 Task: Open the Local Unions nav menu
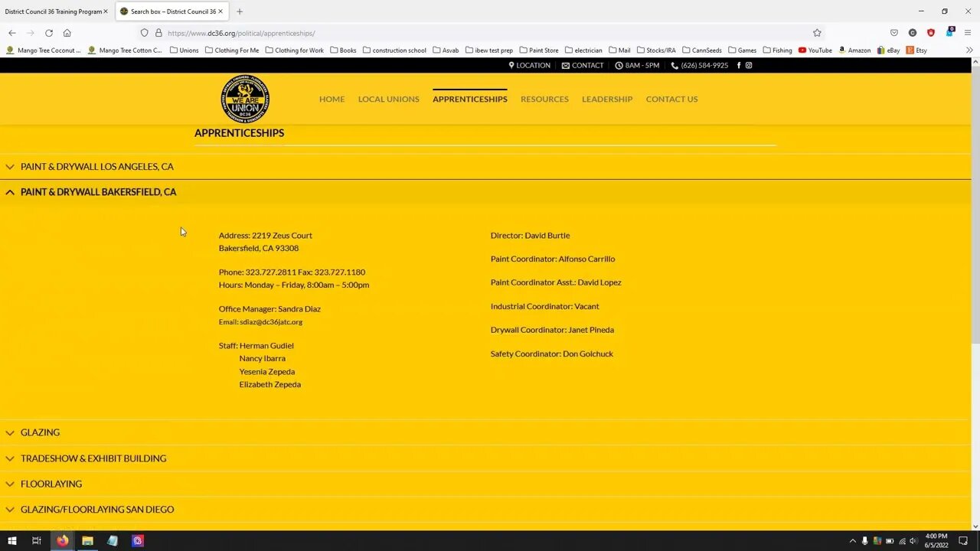pos(389,99)
